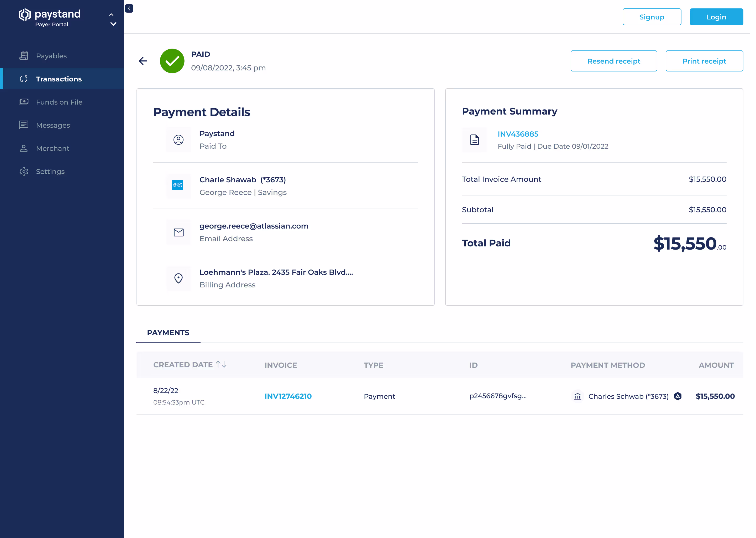Click the Signup button
This screenshot has width=756, height=538.
652,17
